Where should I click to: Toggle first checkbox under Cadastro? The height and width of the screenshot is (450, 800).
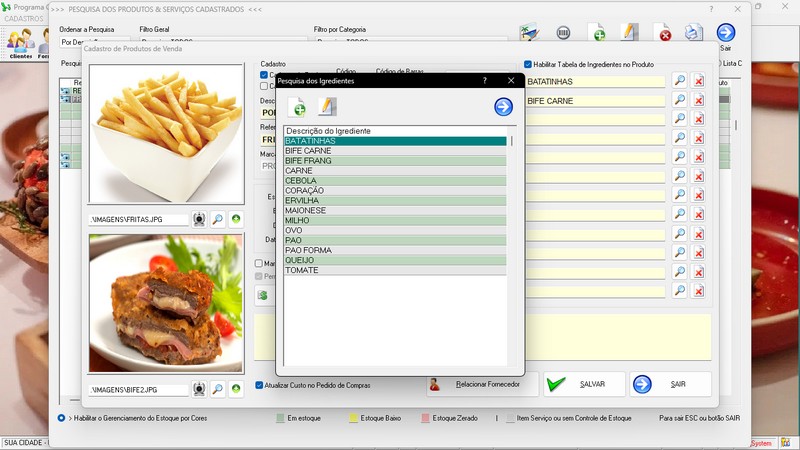pyautogui.click(x=264, y=75)
